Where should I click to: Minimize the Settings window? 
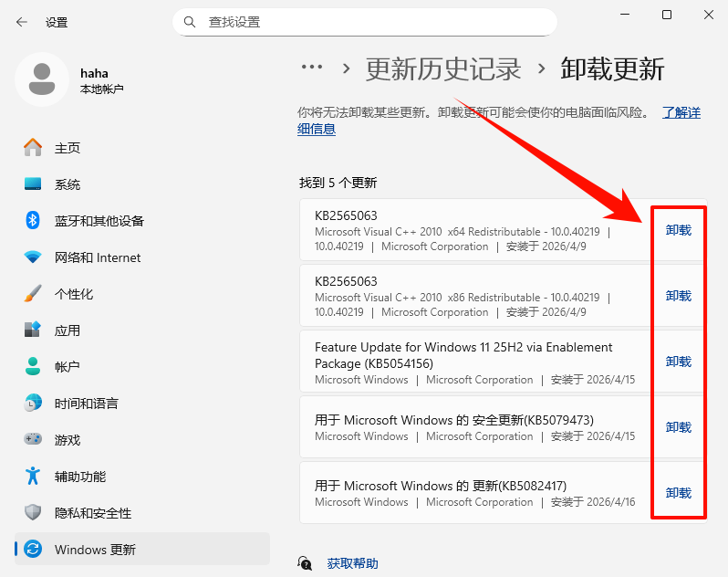(625, 15)
